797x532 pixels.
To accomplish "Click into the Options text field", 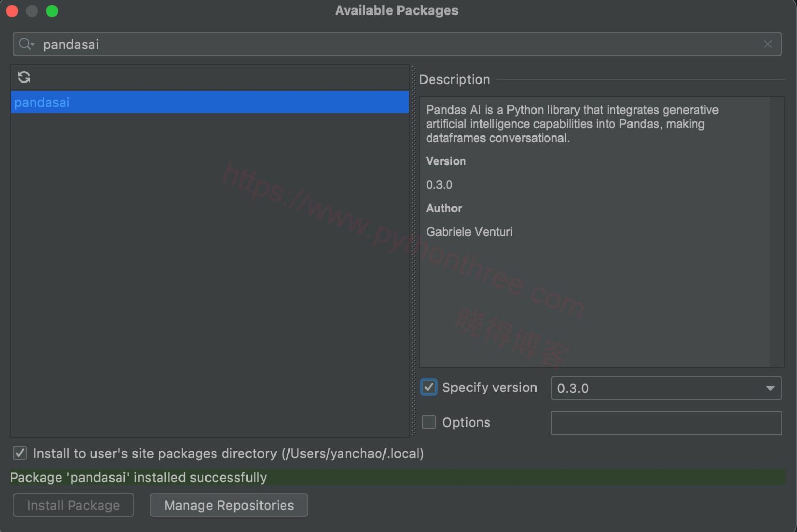I will (666, 423).
